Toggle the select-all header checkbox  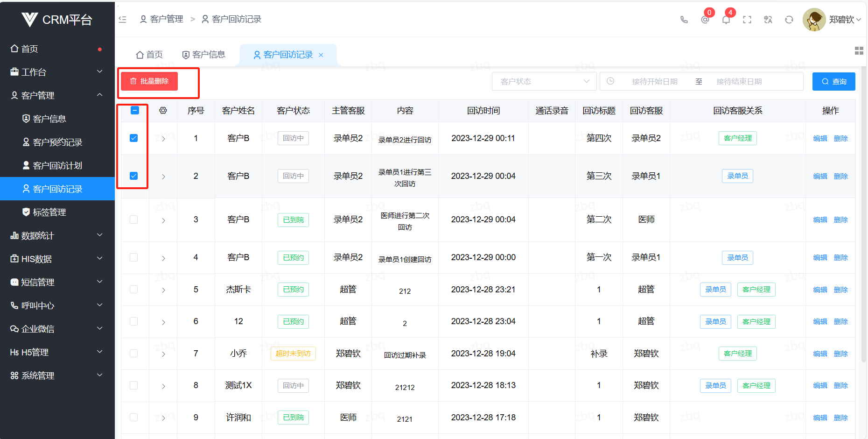point(134,111)
